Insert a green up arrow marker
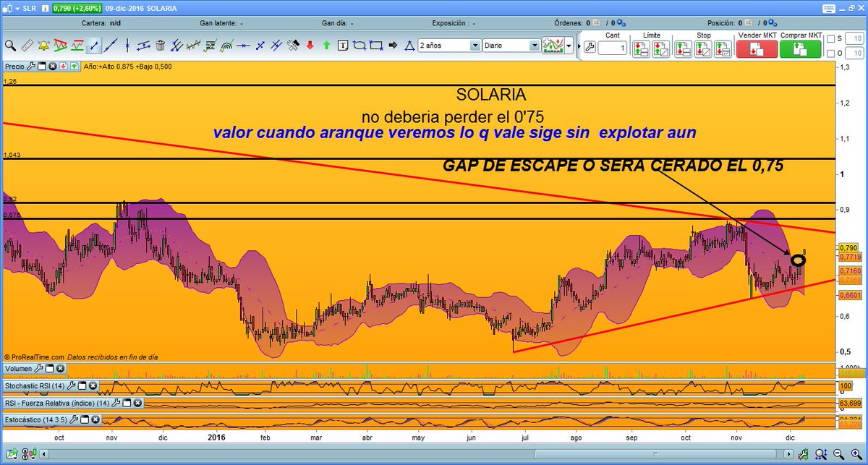The height and width of the screenshot is (465, 868). (326, 45)
